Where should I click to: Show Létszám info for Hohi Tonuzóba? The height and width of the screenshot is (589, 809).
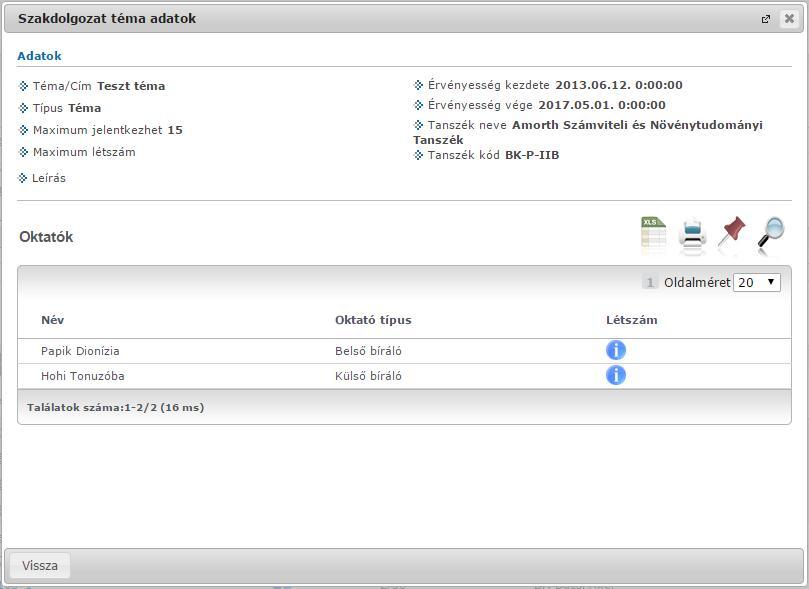pyautogui.click(x=616, y=375)
